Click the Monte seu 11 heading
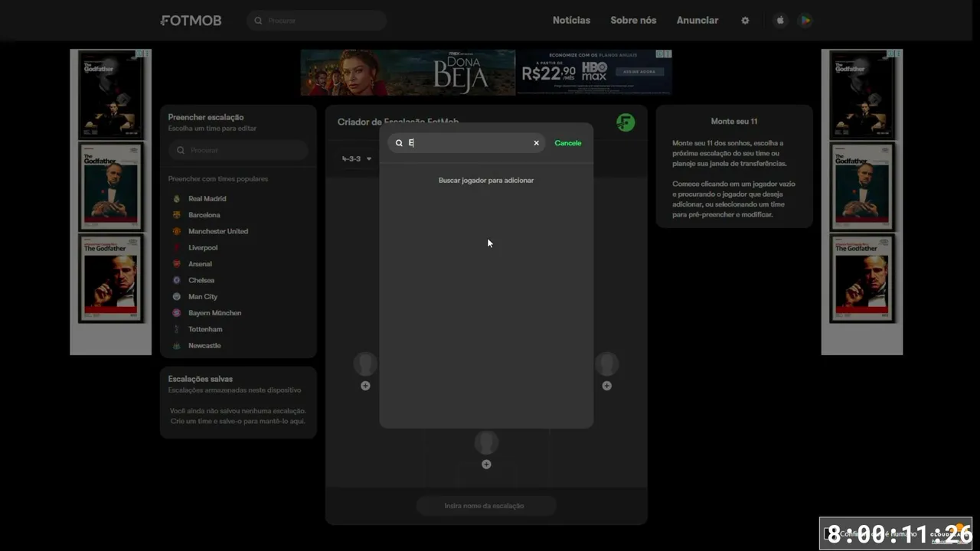The image size is (980, 551). coord(734,122)
